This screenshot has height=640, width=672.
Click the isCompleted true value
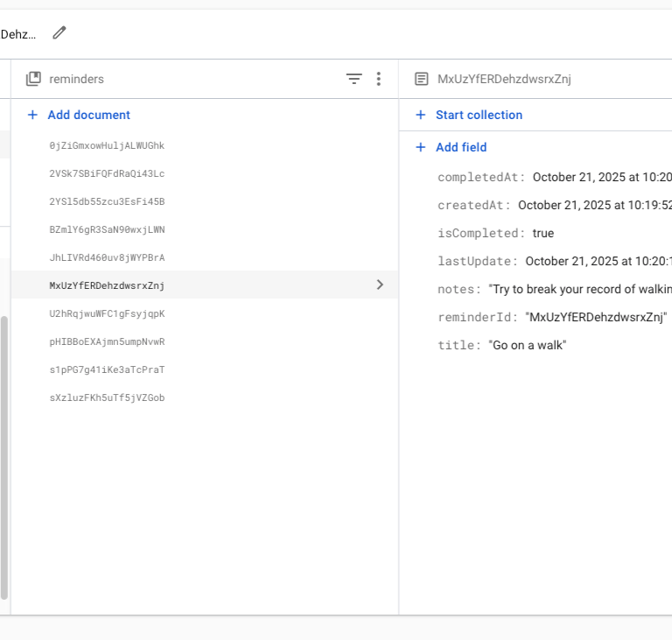tap(542, 234)
